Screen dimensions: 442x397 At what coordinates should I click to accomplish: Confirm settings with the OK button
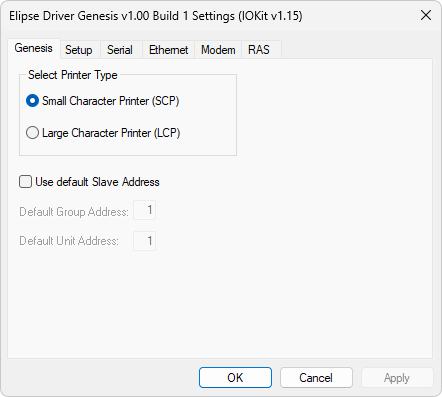pos(235,378)
